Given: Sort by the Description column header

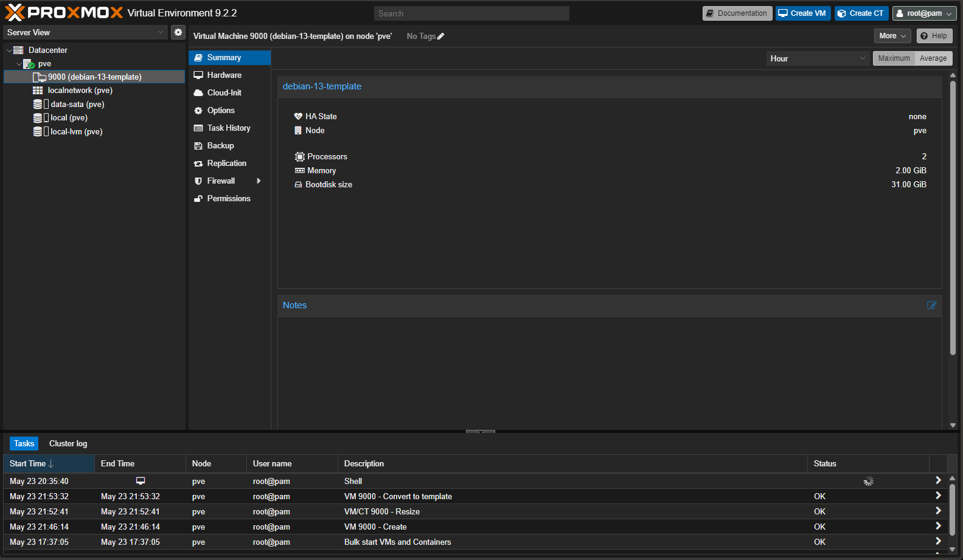Looking at the screenshot, I should tap(572, 464).
